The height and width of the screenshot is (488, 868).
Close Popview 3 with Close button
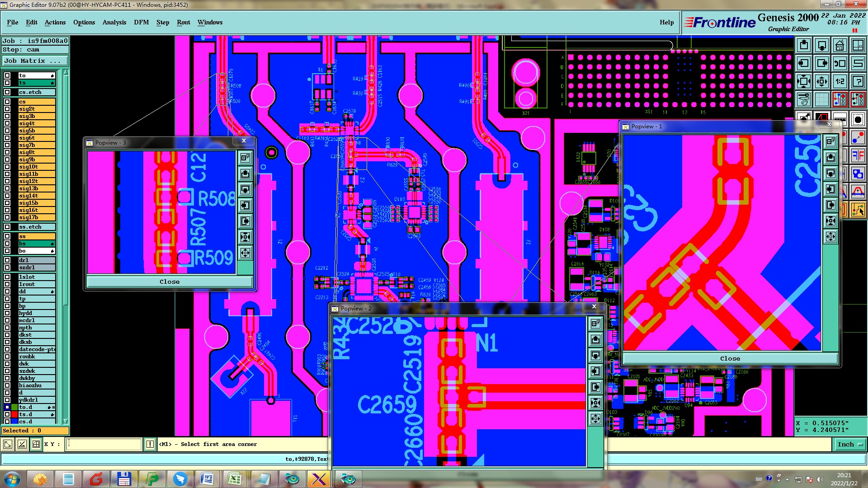(170, 282)
